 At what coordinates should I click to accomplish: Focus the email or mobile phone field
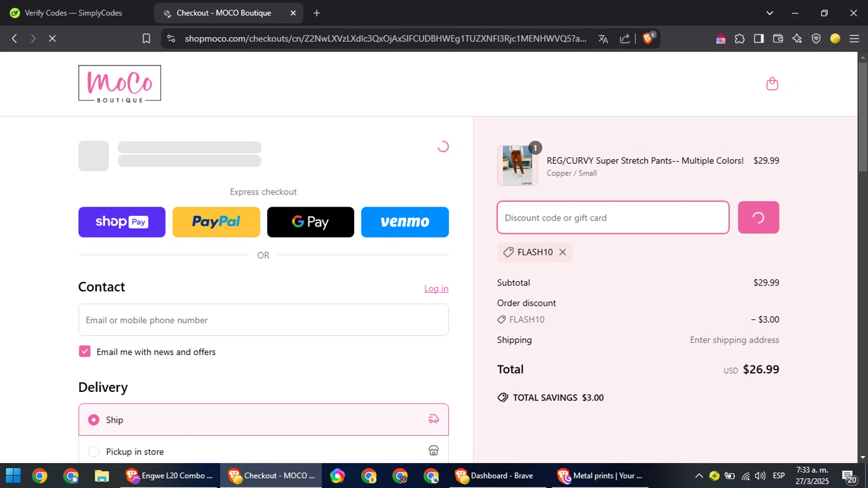263,320
